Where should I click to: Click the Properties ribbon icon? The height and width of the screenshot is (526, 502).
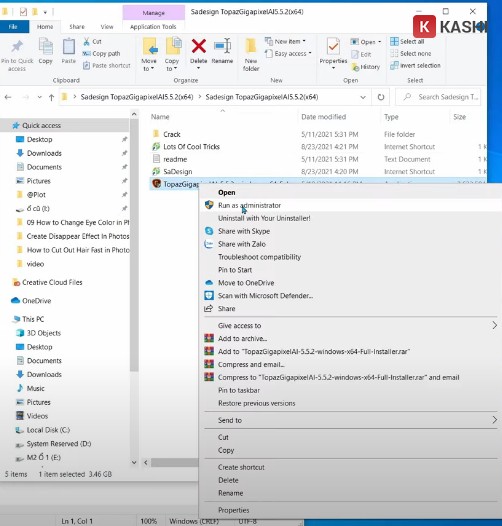[x=333, y=46]
